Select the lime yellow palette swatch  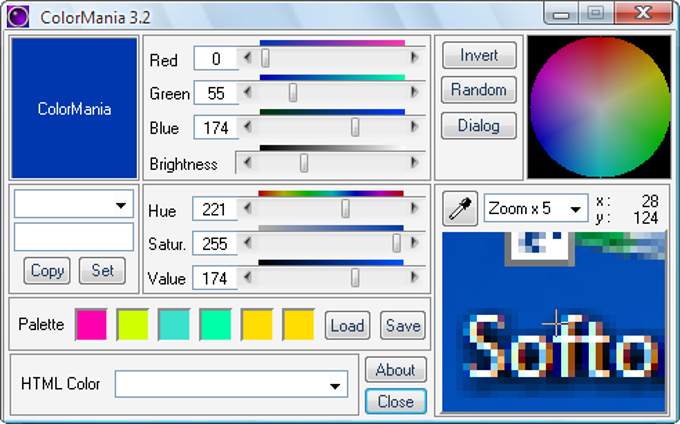point(133,325)
